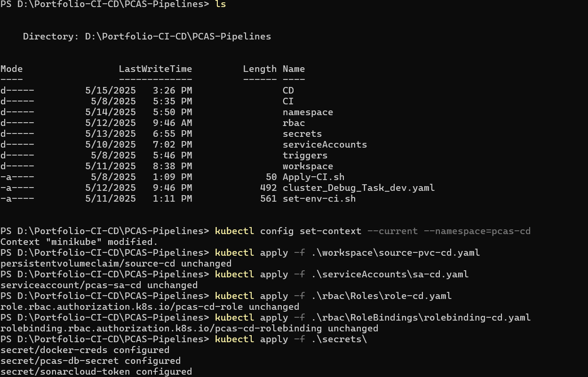Screen dimensions: 588x377
Task: Click the serviceAccounts directory name in listing
Action: (x=325, y=144)
